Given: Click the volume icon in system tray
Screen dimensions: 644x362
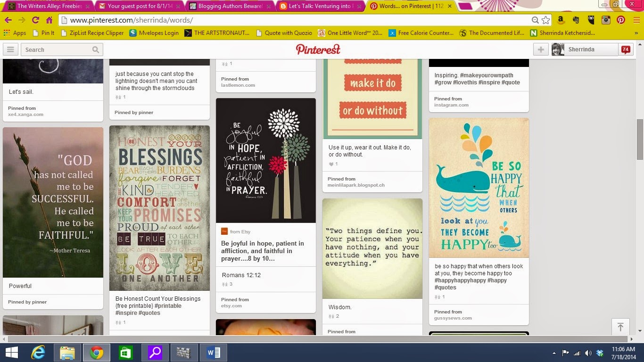Looking at the screenshot, I should click(x=588, y=353).
